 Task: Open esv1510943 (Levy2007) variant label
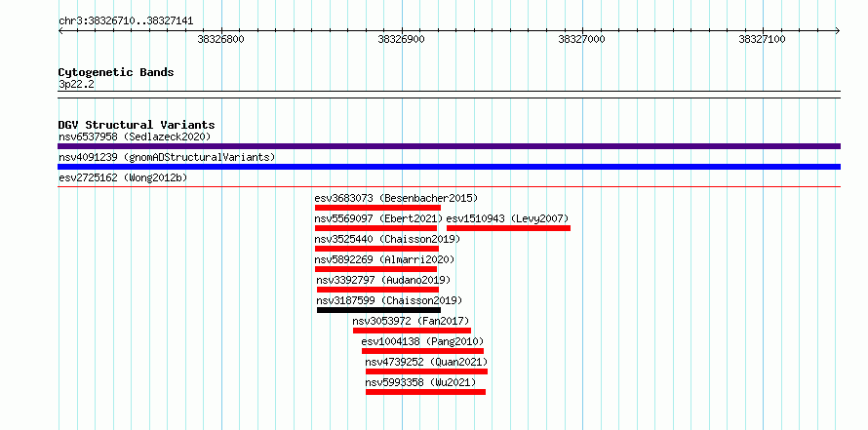pyautogui.click(x=507, y=218)
